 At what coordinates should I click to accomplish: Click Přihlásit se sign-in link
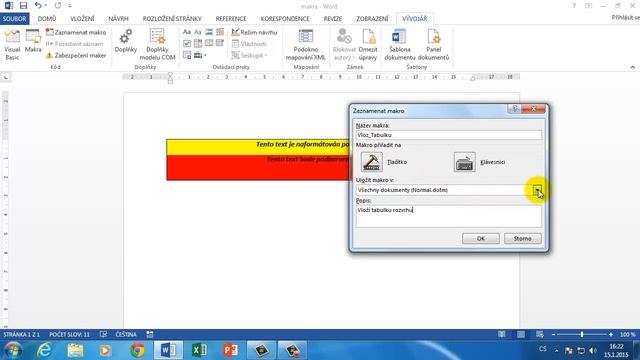(x=625, y=18)
